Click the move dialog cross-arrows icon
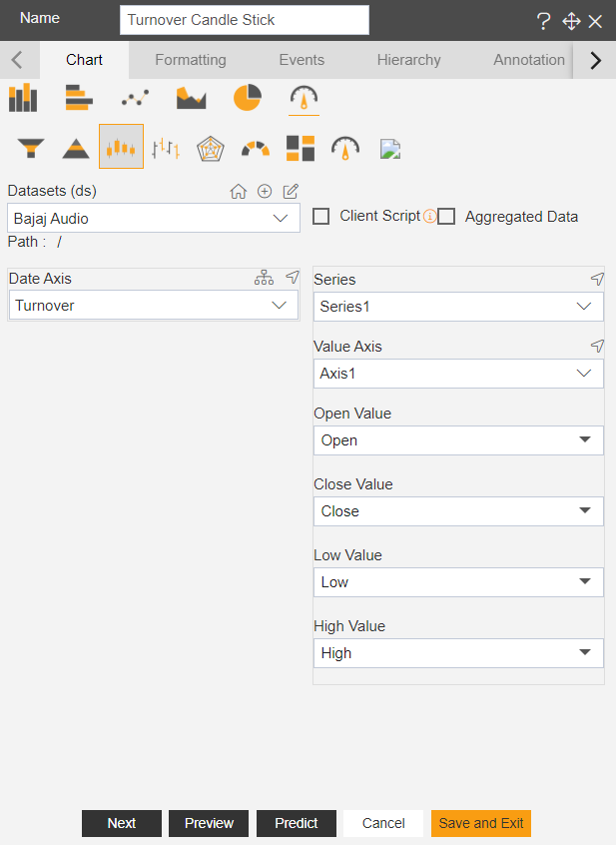616x845 pixels. point(571,21)
